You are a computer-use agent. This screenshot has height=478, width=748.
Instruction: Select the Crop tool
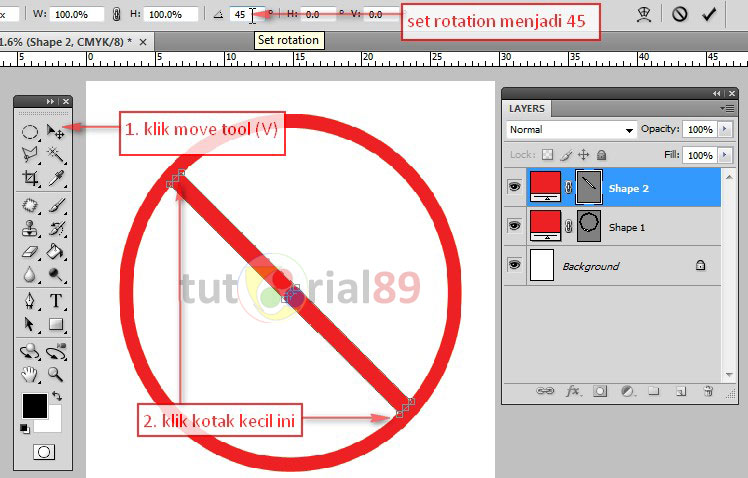[x=30, y=178]
